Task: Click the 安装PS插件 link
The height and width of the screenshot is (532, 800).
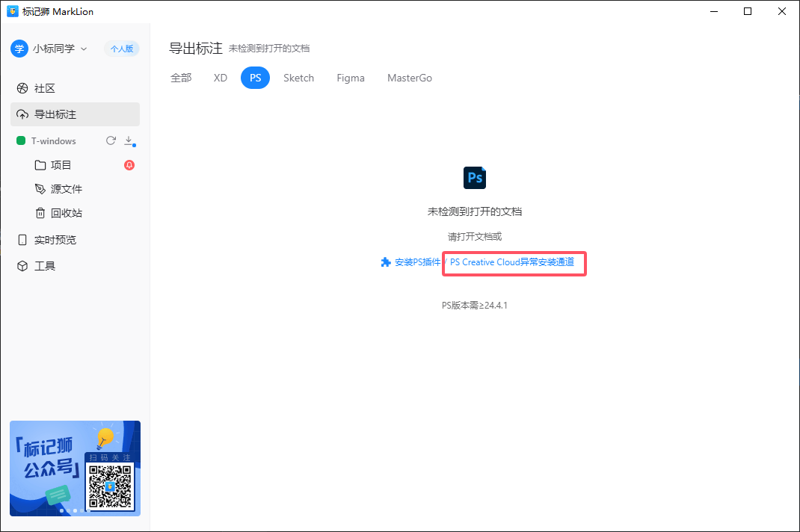Action: click(x=417, y=262)
